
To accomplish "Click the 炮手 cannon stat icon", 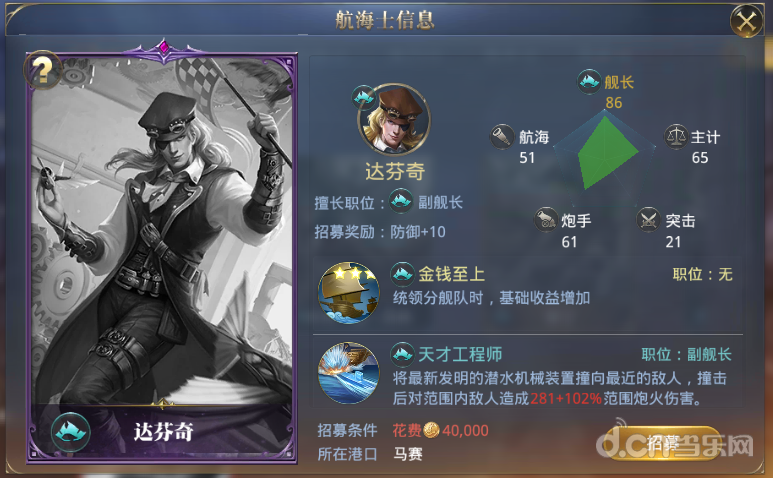I will (546, 220).
